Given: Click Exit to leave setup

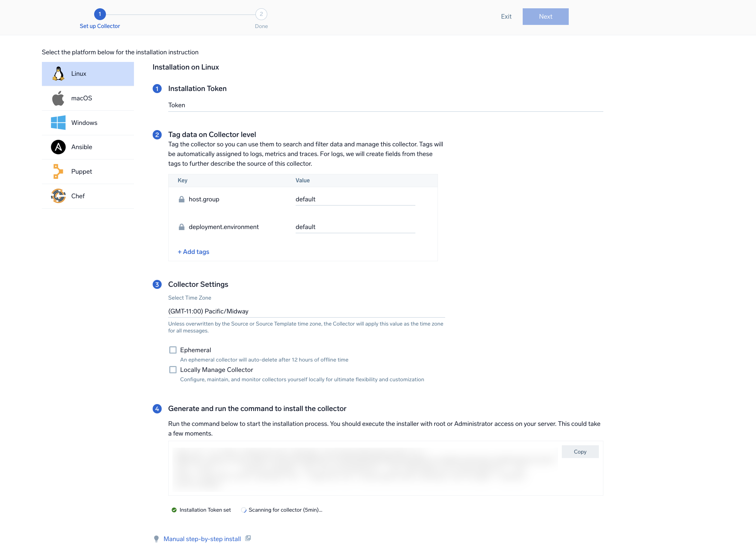Looking at the screenshot, I should 506,17.
